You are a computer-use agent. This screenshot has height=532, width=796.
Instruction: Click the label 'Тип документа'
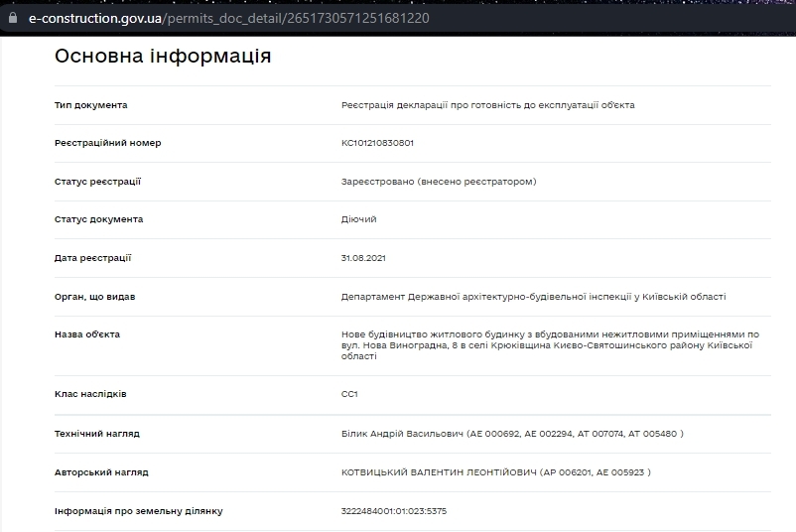[91, 105]
